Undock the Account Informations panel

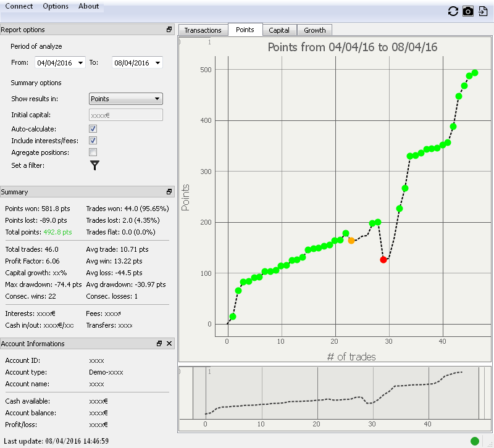pyautogui.click(x=159, y=344)
